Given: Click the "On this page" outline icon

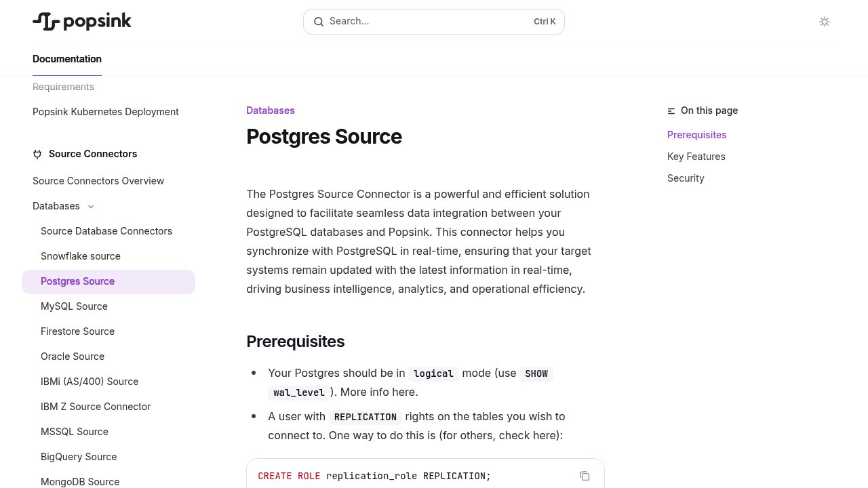Looking at the screenshot, I should pos(671,110).
